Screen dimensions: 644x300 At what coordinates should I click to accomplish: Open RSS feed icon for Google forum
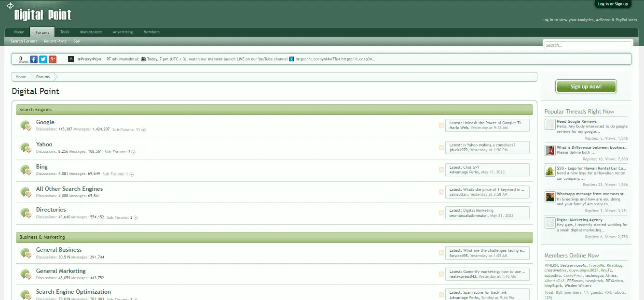pyautogui.click(x=441, y=126)
